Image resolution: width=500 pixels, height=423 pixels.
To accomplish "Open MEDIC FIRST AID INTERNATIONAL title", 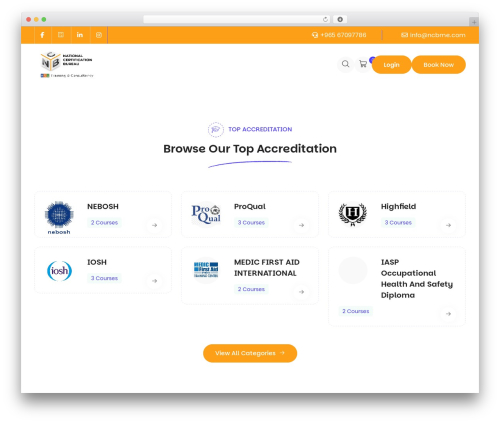I will tap(267, 268).
